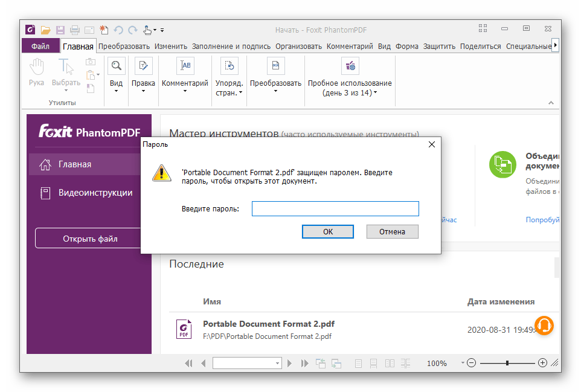The image size is (581, 392).
Task: Open the Вид magnifier tool in ribbon
Action: click(x=116, y=65)
